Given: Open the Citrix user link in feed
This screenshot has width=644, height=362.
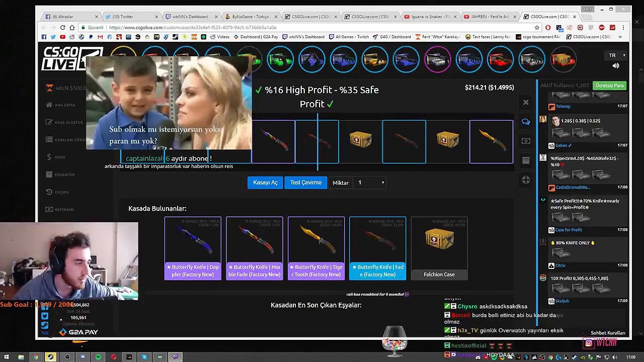Looking at the screenshot, I should pyautogui.click(x=560, y=265).
